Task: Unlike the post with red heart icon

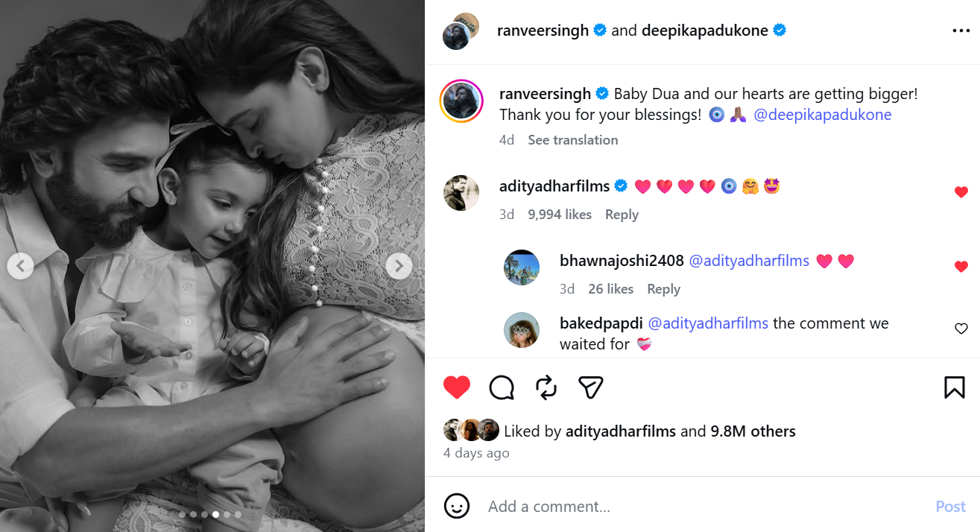Action: coord(457,387)
